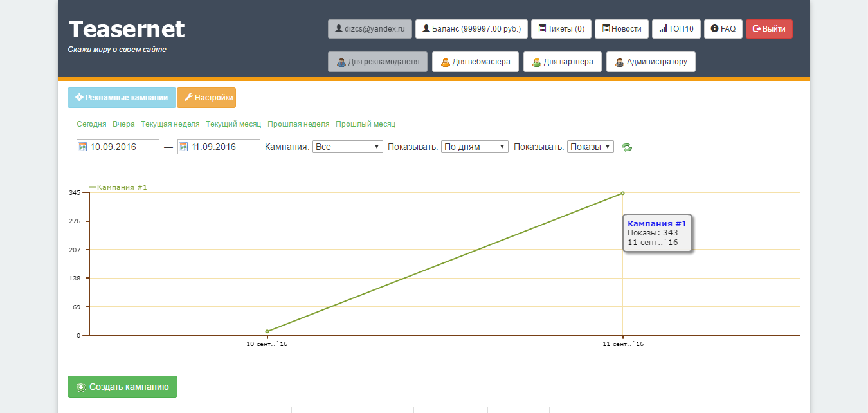Click the Создать кампанию button

(122, 387)
